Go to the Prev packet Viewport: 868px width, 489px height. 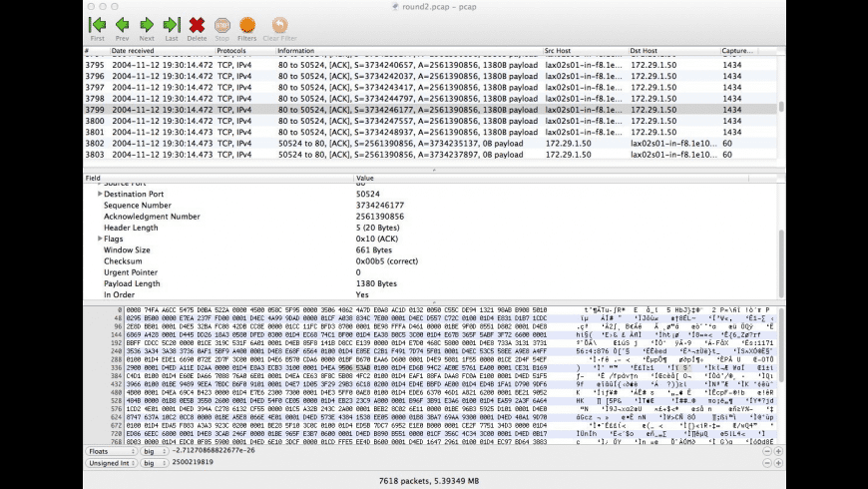[123, 29]
